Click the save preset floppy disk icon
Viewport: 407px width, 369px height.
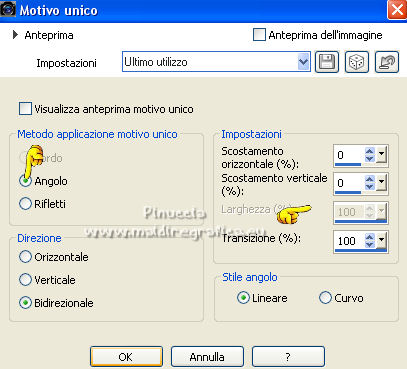[327, 62]
